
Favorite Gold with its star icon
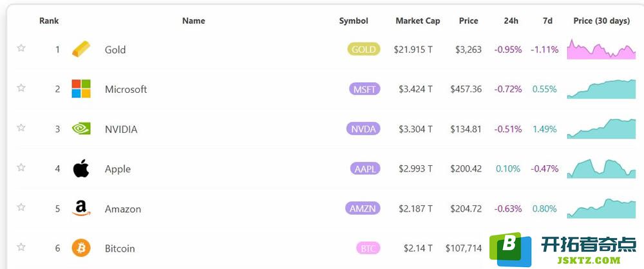tap(21, 48)
